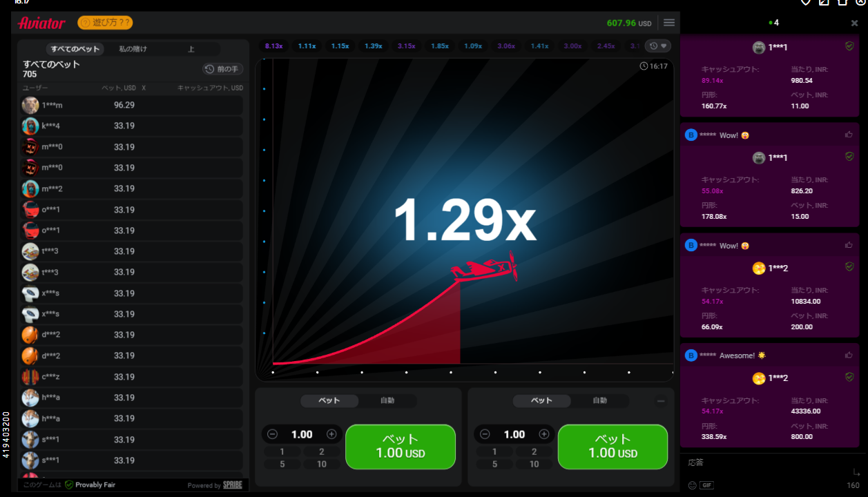Decrease right bet amount with minus icon

(x=485, y=434)
